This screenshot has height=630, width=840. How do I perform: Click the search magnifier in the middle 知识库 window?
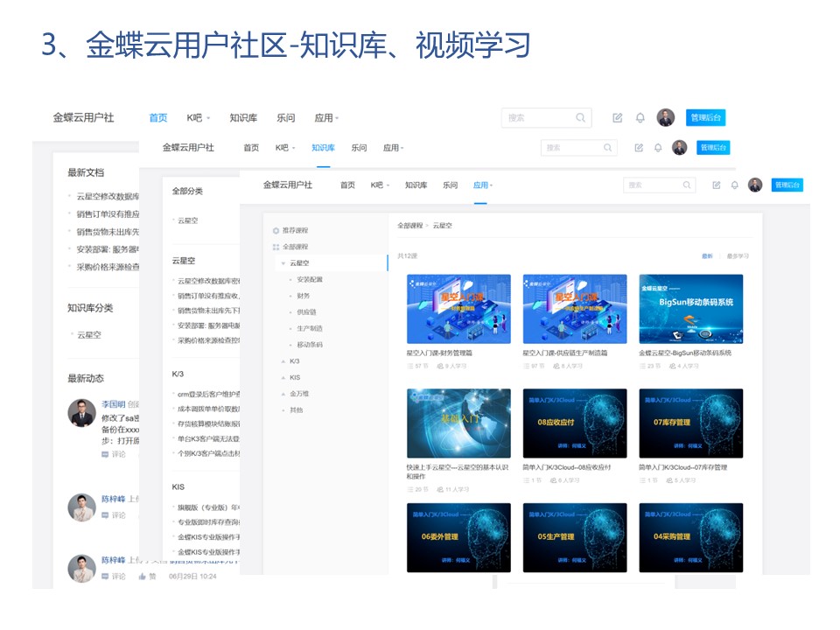point(607,148)
